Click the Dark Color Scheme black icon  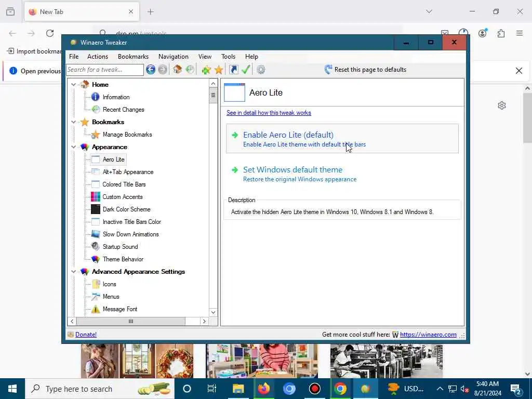pos(96,209)
